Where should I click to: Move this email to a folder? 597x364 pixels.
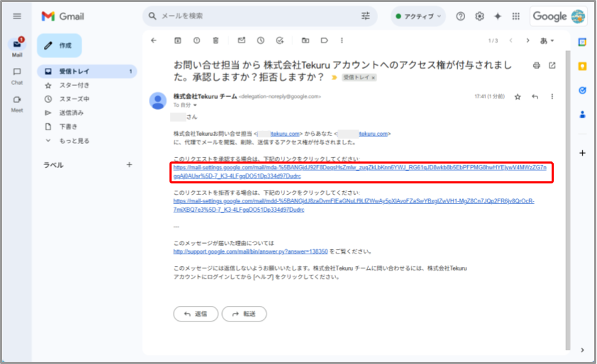[x=306, y=40]
